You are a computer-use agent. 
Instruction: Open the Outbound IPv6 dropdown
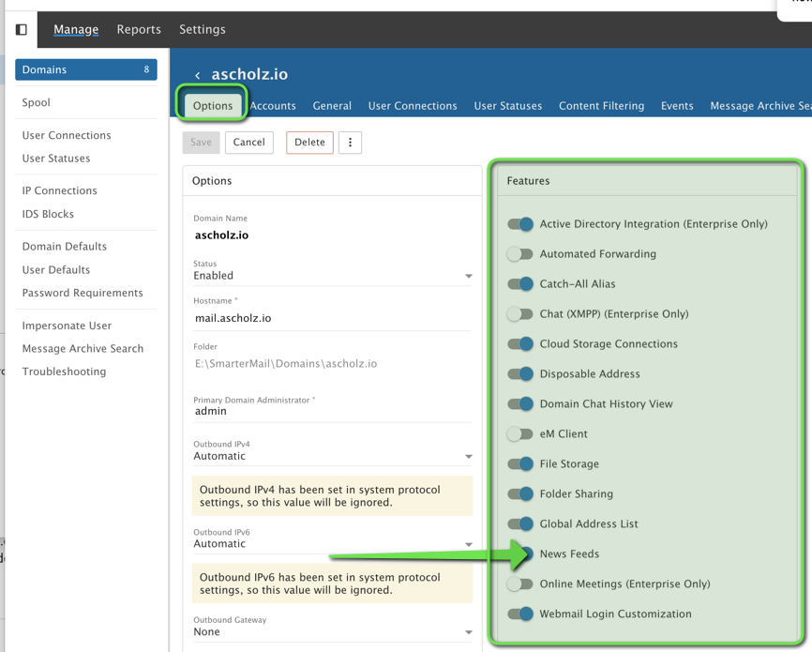pos(332,544)
